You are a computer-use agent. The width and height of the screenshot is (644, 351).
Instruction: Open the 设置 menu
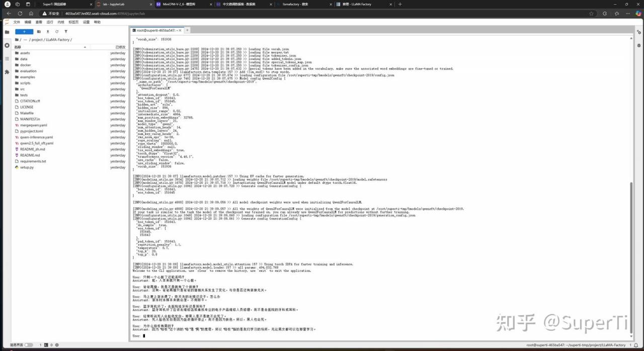click(86, 22)
